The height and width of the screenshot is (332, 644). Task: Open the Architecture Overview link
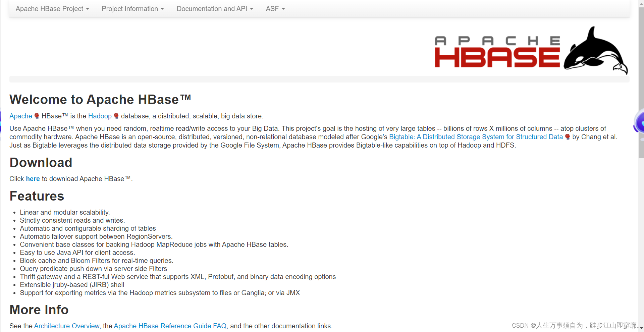pos(66,326)
